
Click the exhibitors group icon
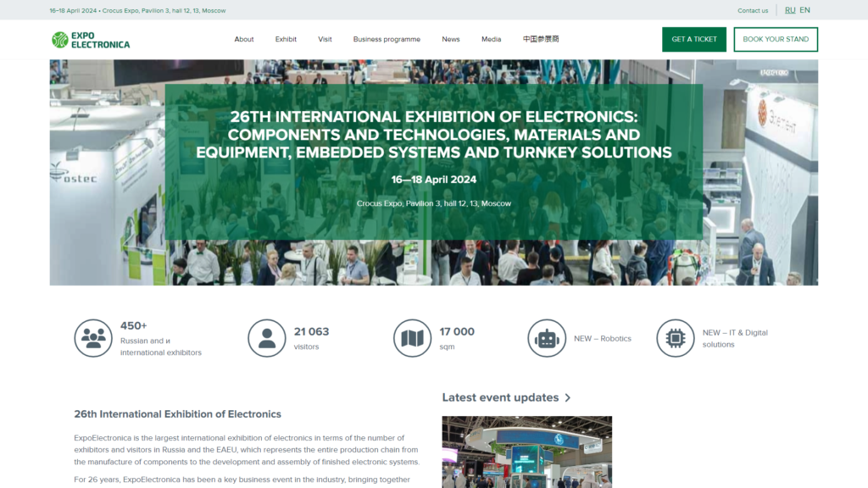[x=93, y=338]
